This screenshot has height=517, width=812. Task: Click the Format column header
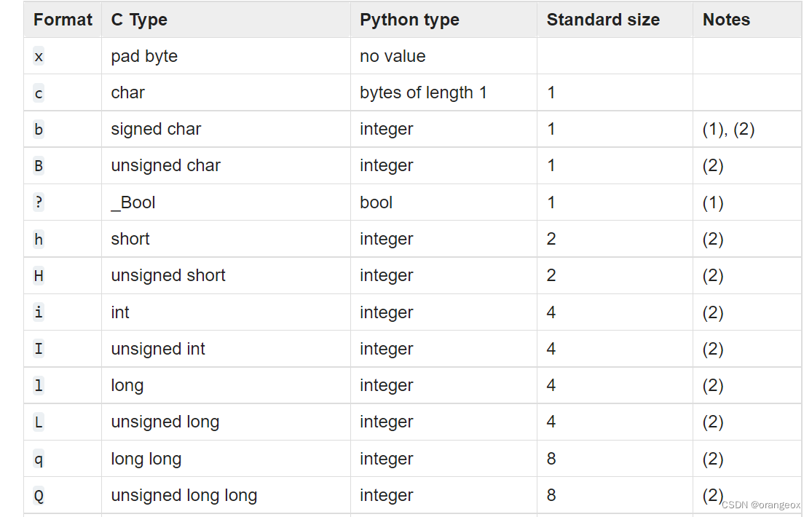[x=63, y=20]
